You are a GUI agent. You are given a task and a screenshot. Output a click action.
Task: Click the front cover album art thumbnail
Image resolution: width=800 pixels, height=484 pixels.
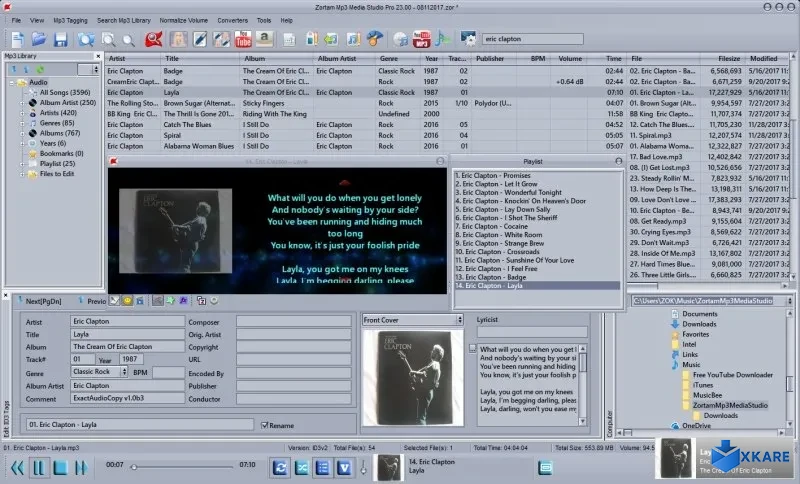pos(412,378)
